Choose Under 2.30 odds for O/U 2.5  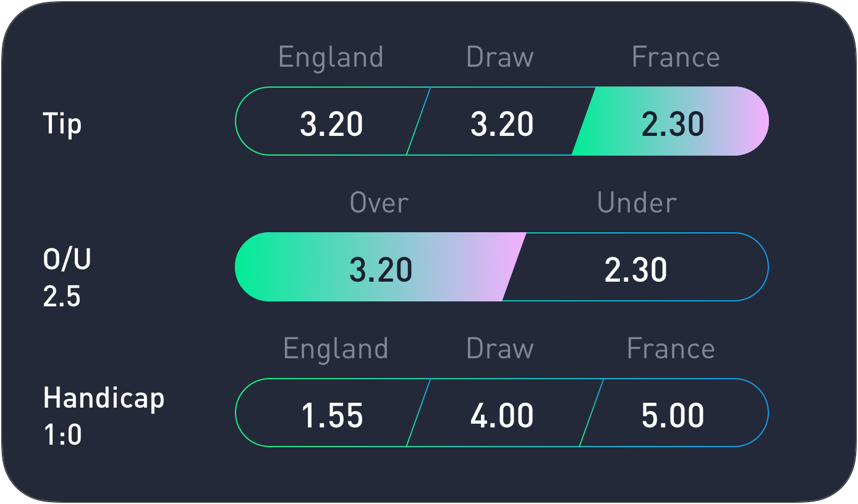(x=635, y=269)
